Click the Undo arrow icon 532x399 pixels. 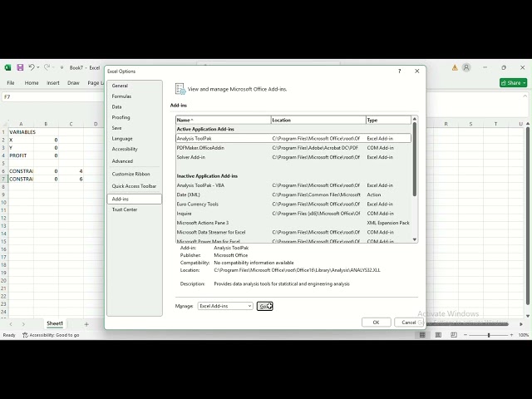pos(32,67)
